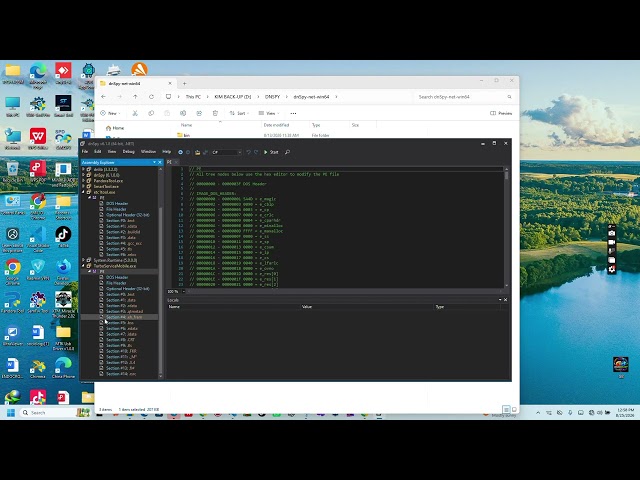This screenshot has width=640, height=480.
Task: Select Section #8 .CRT tree row
Action: pyautogui.click(x=119, y=340)
